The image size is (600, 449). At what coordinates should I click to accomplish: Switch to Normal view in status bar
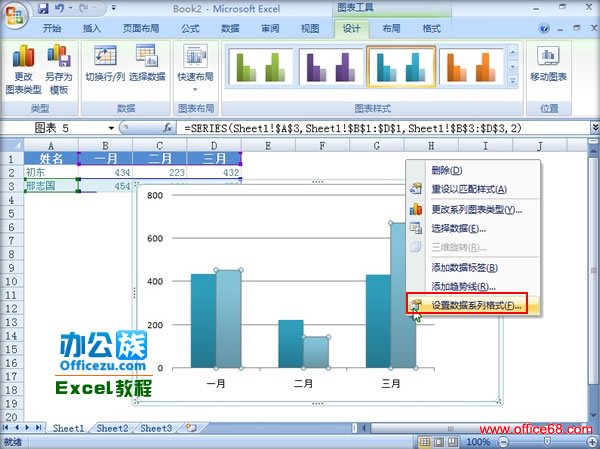pyautogui.click(x=425, y=442)
